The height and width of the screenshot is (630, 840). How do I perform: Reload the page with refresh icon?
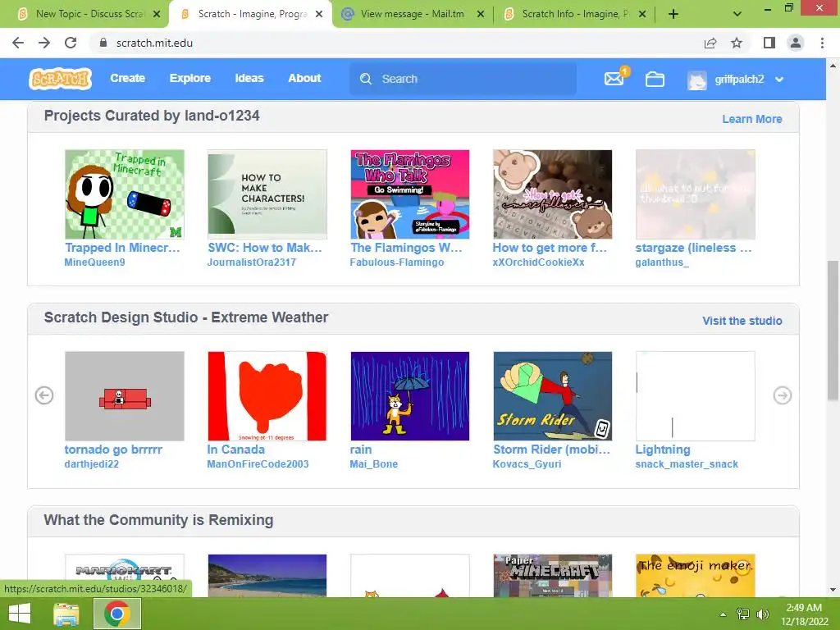pyautogui.click(x=71, y=43)
